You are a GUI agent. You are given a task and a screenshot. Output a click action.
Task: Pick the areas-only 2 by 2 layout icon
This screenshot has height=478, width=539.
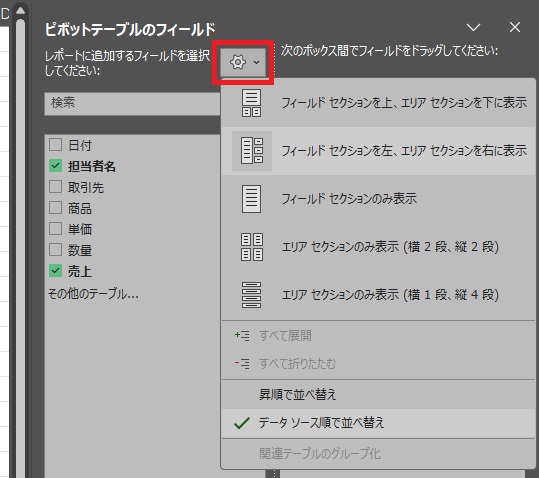252,247
